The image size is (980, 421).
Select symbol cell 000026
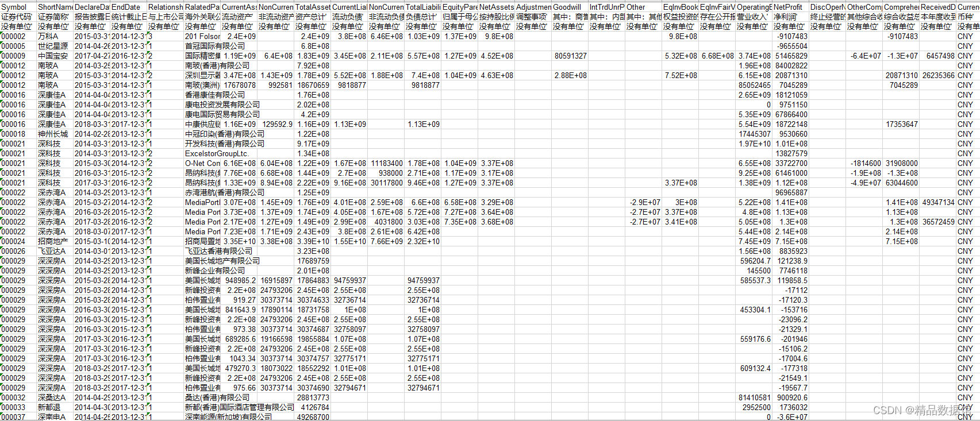[x=18, y=251]
